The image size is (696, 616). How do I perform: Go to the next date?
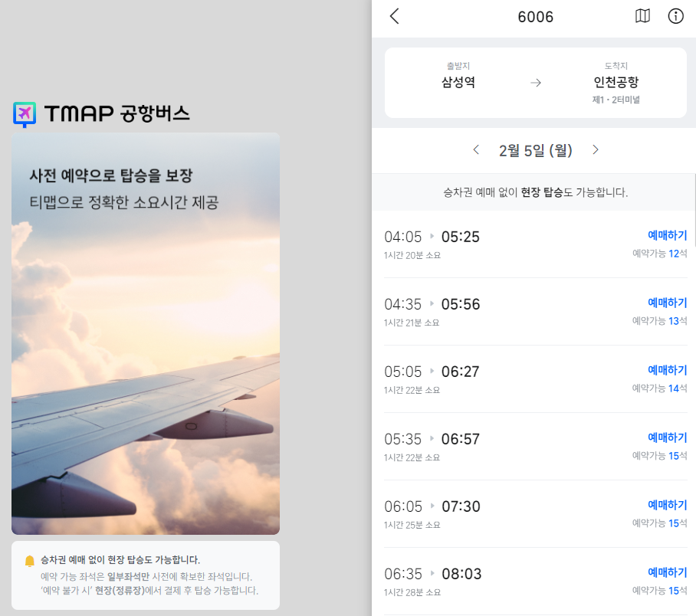coord(596,150)
